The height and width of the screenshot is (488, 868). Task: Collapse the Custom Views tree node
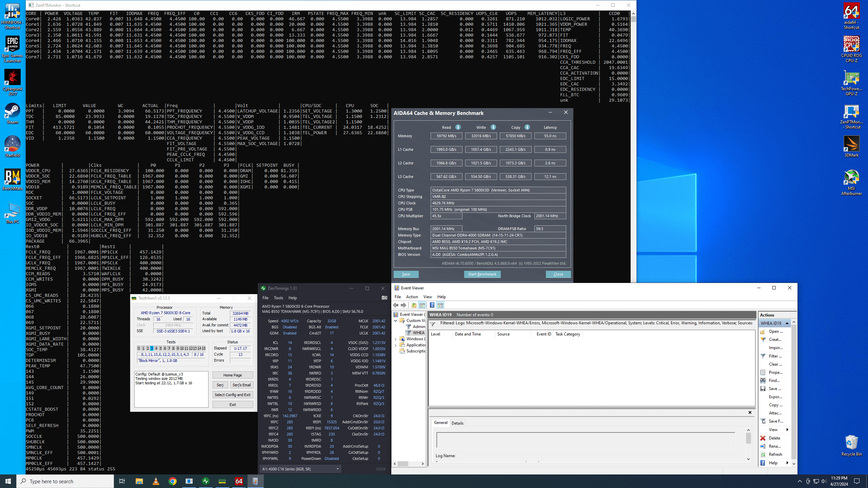tap(396, 321)
